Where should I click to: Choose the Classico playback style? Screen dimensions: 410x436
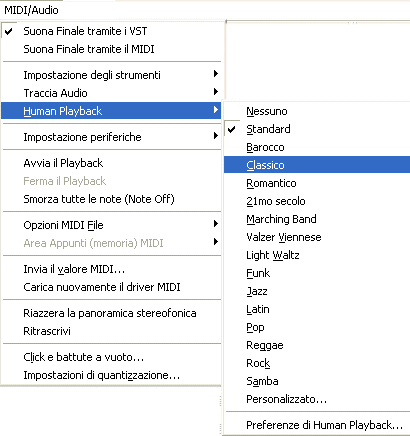pyautogui.click(x=317, y=165)
